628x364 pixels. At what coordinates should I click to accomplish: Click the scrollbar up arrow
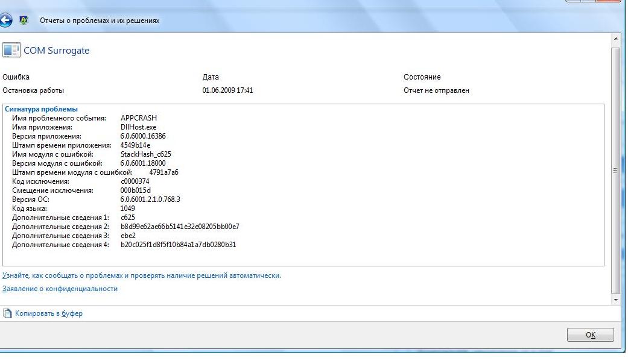click(615, 39)
